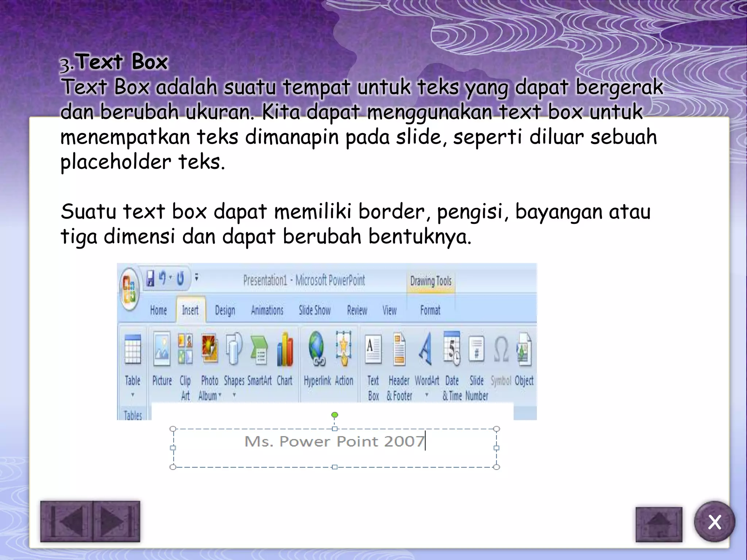Click the Chart icon

[x=285, y=349]
